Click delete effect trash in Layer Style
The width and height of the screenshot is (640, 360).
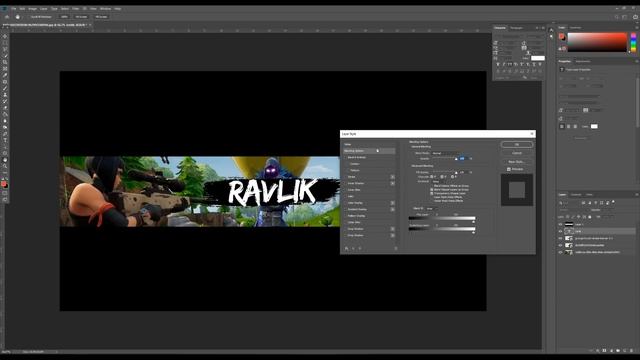(396, 248)
